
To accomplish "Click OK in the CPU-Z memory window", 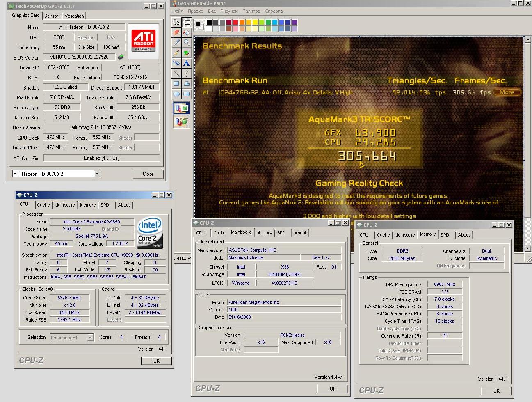I will point(496,391).
